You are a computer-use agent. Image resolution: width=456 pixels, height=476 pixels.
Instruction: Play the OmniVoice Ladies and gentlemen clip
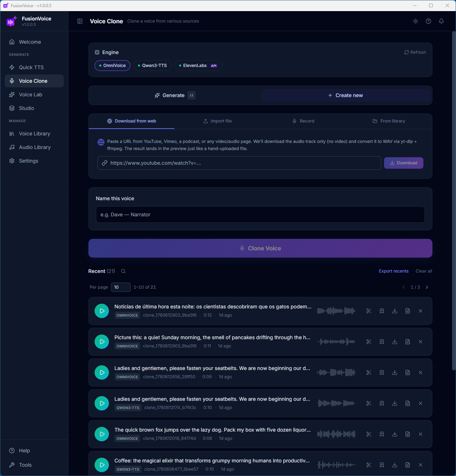[x=102, y=372]
